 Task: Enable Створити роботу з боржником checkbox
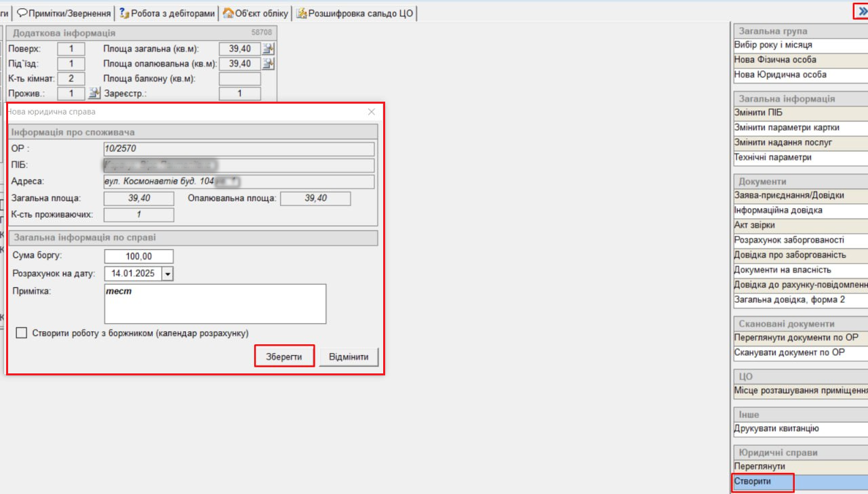[22, 333]
